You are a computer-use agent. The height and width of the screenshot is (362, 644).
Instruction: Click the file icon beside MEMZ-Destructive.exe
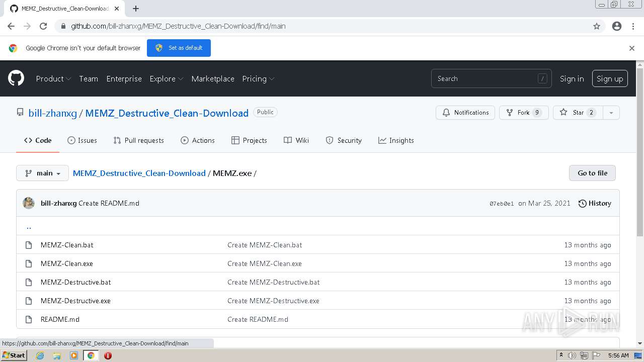29,301
